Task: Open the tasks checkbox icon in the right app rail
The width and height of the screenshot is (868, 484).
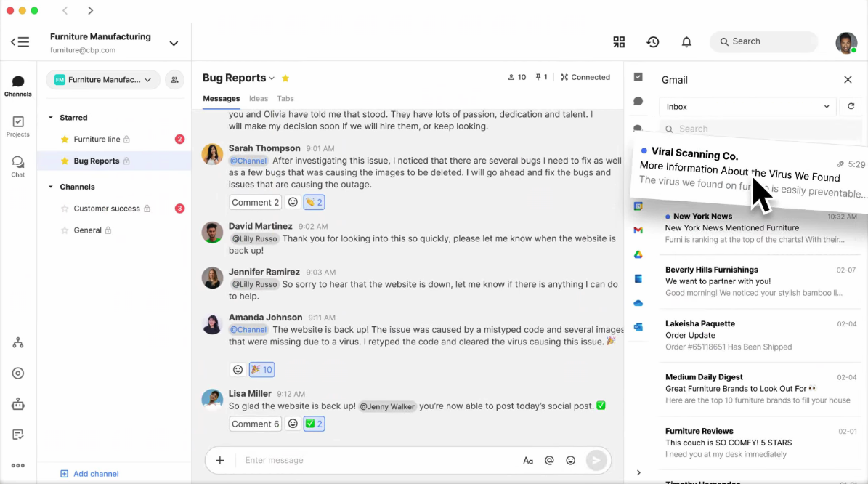Action: [638, 77]
